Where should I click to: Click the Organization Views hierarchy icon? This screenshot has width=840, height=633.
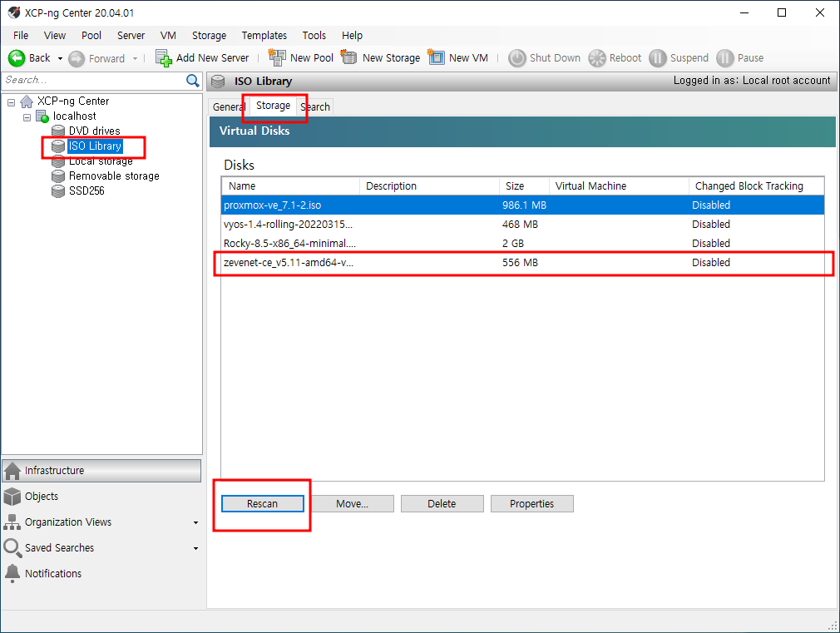pyautogui.click(x=12, y=522)
